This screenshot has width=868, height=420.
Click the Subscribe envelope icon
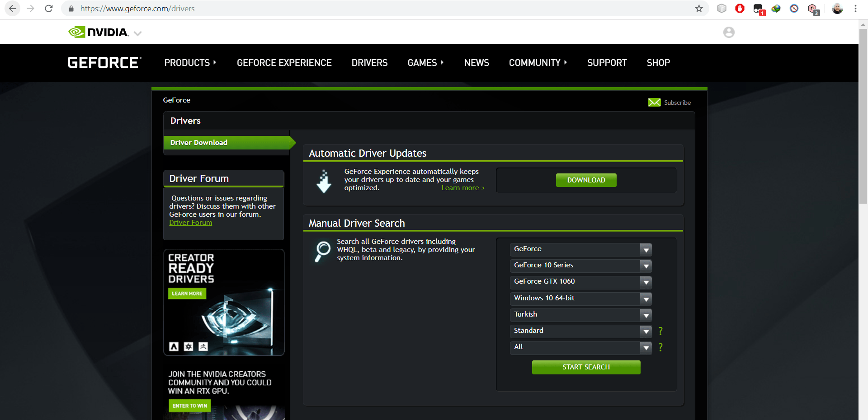coord(654,103)
